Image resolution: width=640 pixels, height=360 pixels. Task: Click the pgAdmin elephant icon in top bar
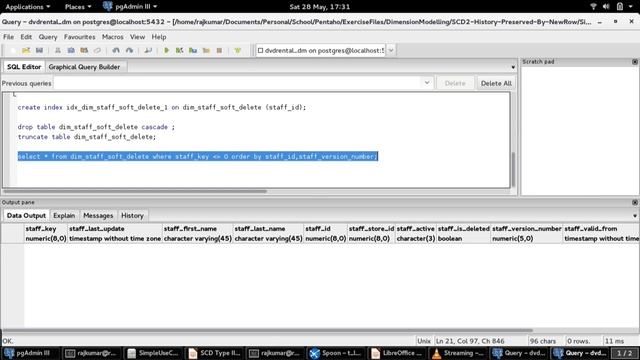107,7
